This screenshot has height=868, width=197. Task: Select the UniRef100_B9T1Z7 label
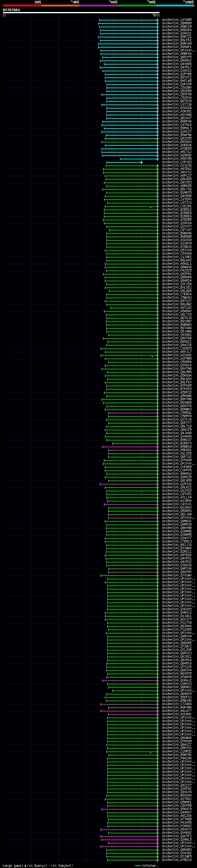(x=176, y=301)
